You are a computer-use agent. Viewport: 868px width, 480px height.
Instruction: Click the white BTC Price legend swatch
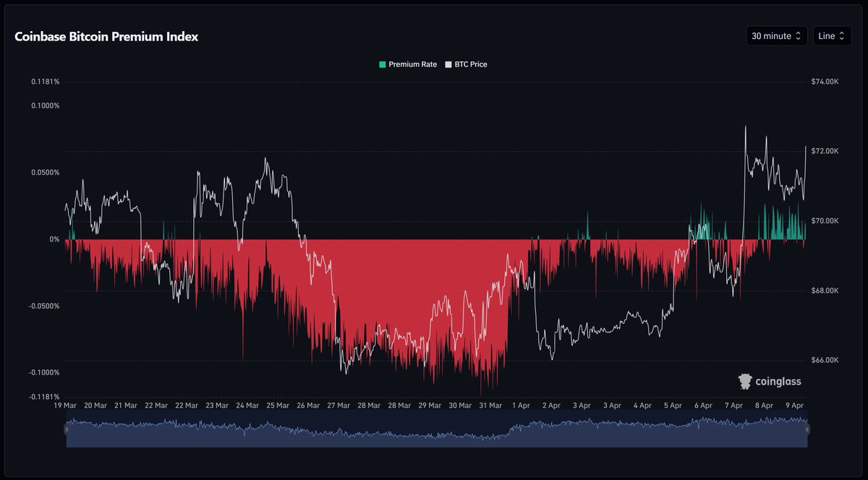point(448,64)
